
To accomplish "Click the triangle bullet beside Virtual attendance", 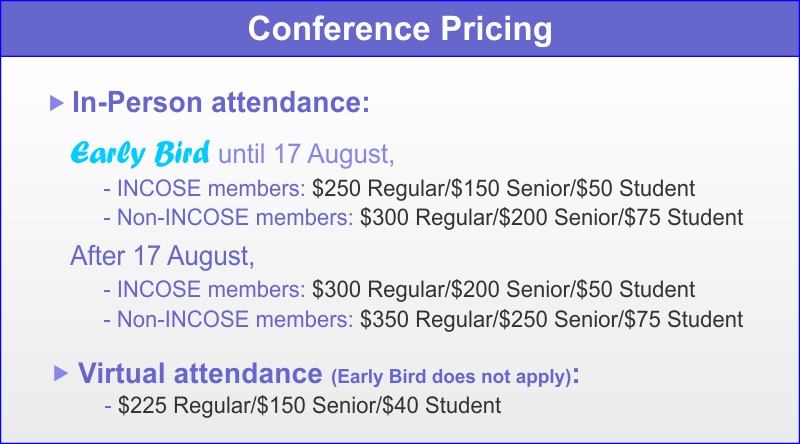I will [x=60, y=372].
